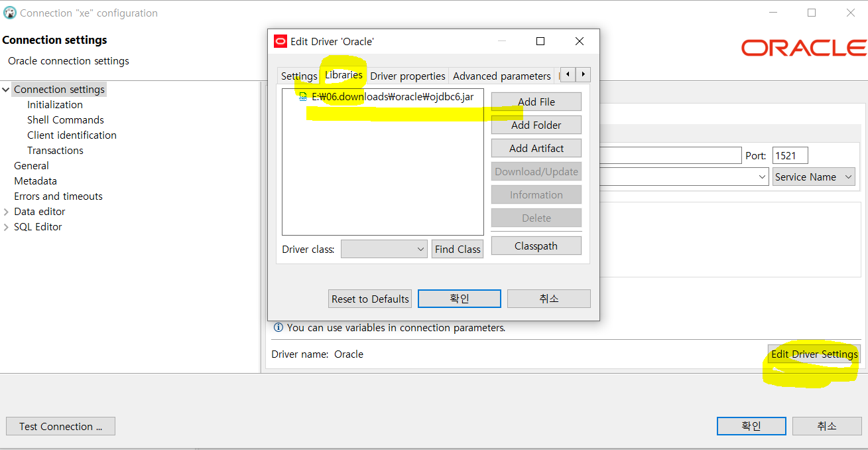The image size is (868, 450).
Task: Confirm connection configuration with the bottom 확인 button
Action: [x=751, y=426]
